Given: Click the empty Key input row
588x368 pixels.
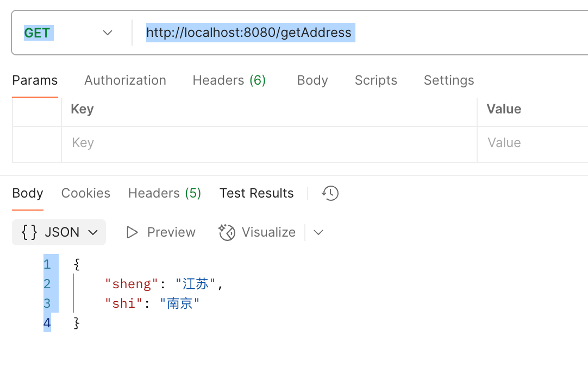Looking at the screenshot, I should (x=217, y=143).
